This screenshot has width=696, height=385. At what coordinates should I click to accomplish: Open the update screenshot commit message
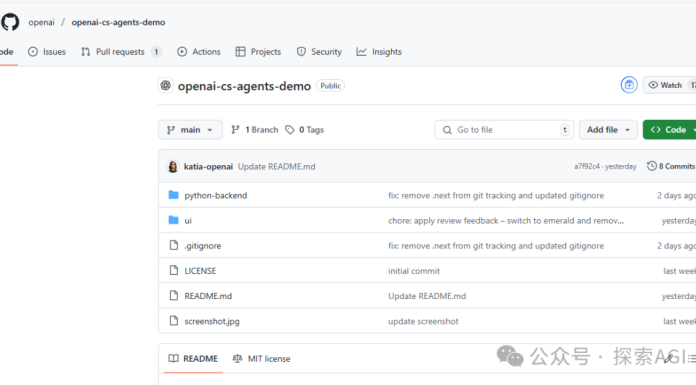(423, 321)
